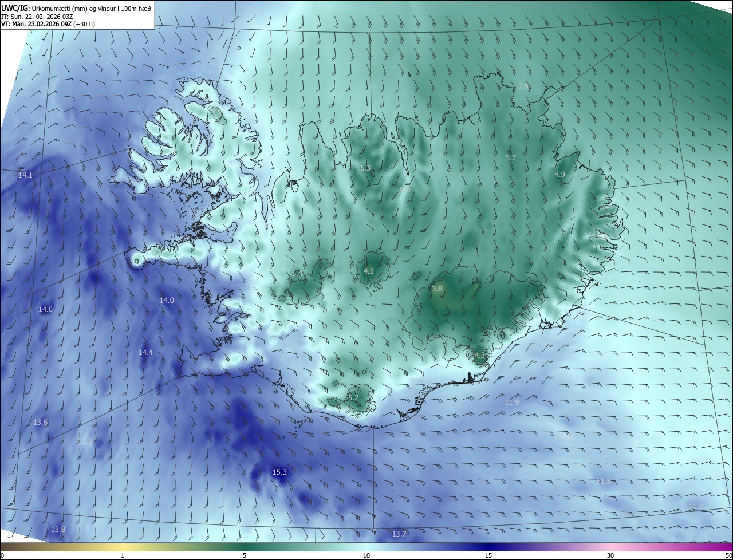Click the color scale tick label 50

click(x=728, y=555)
